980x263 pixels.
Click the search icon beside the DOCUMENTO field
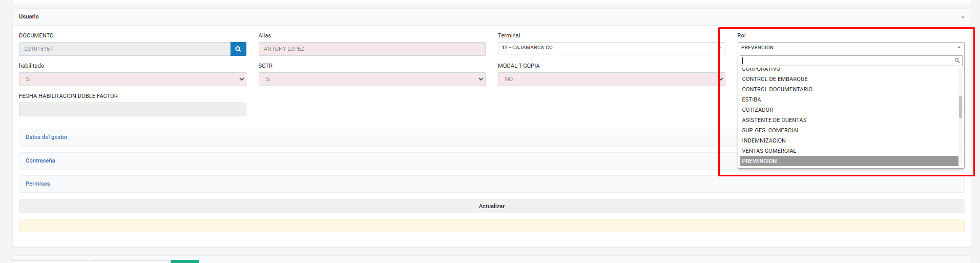pyautogui.click(x=238, y=49)
